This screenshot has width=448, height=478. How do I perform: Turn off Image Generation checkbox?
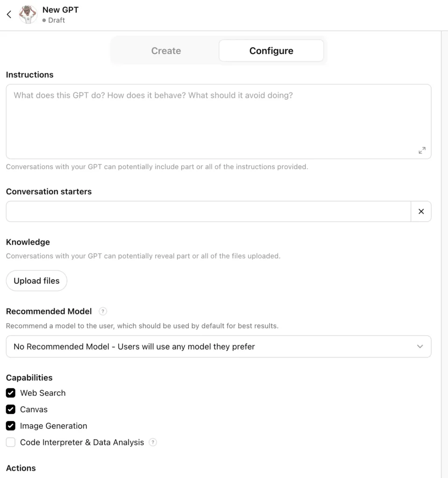click(11, 426)
